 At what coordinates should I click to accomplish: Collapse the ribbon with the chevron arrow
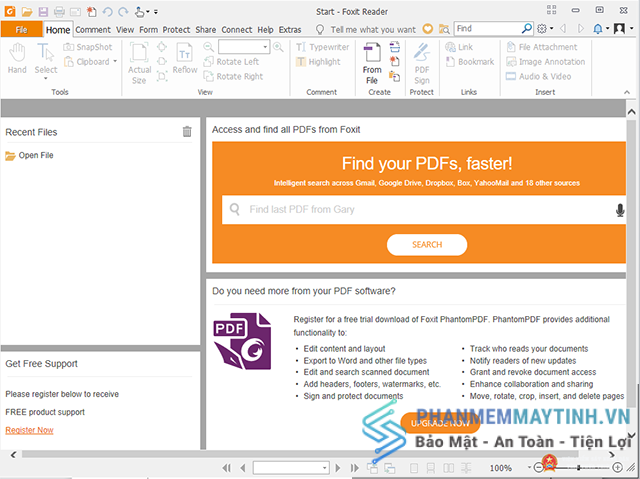click(x=627, y=93)
